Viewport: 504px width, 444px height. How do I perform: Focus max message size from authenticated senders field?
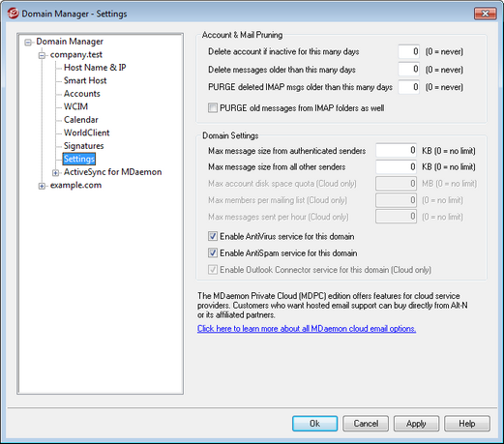396,150
